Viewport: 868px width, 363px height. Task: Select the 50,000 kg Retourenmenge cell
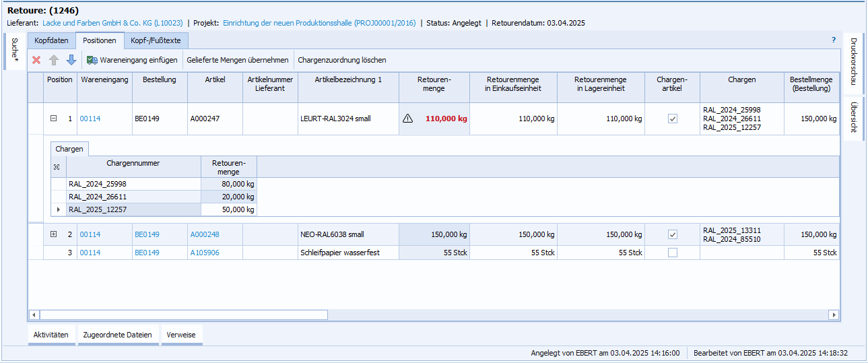tap(229, 209)
